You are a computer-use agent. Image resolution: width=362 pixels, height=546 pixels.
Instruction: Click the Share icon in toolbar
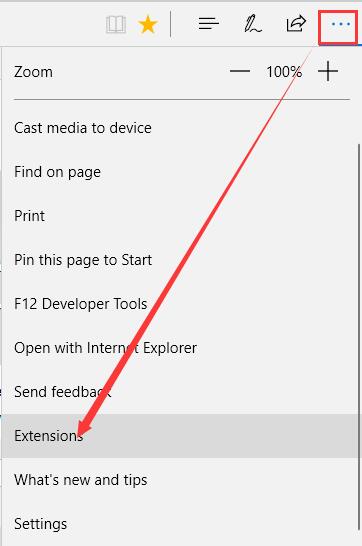pyautogui.click(x=296, y=24)
